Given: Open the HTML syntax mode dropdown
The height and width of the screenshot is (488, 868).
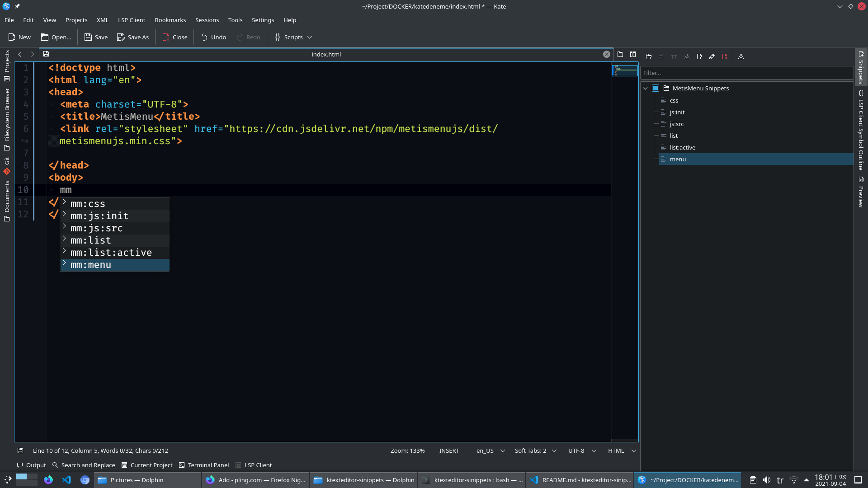Looking at the screenshot, I should (622, 450).
